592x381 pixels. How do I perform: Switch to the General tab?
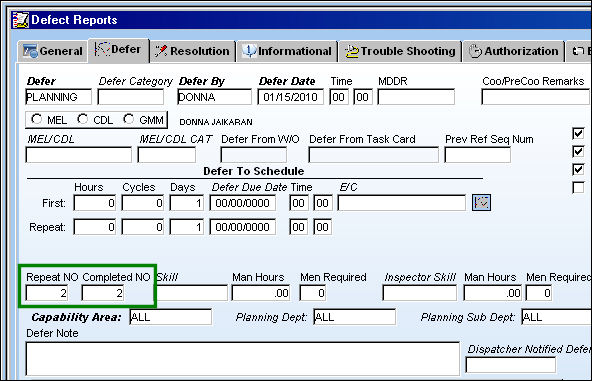(x=52, y=51)
